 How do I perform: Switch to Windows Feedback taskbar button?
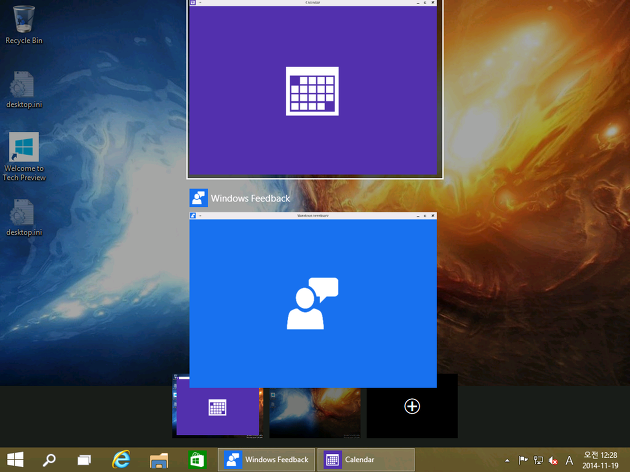[x=266, y=460]
